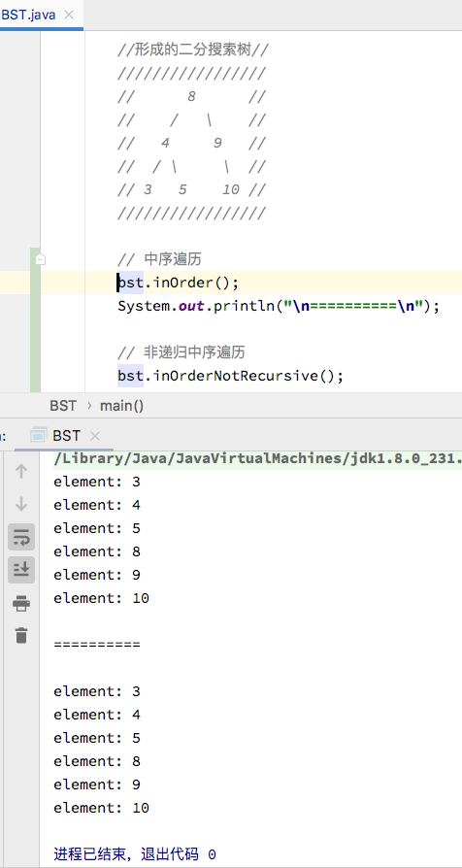Click the bst.inOrder(); code line

coord(179,283)
